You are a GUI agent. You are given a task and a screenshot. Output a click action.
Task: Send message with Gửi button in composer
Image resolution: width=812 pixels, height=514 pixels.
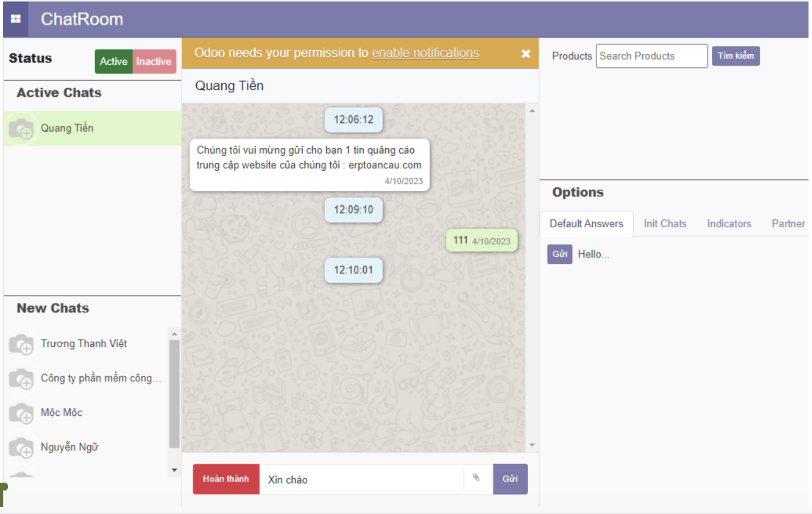click(510, 479)
